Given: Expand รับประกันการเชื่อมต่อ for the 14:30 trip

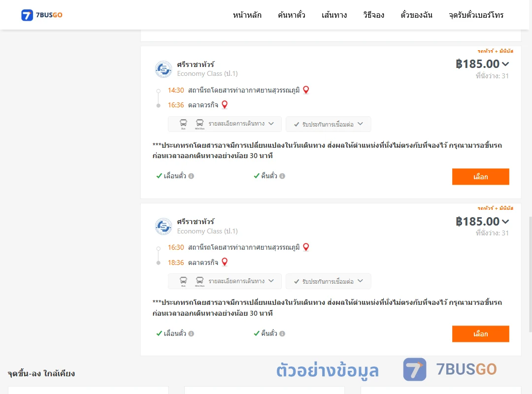Looking at the screenshot, I should pos(328,124).
